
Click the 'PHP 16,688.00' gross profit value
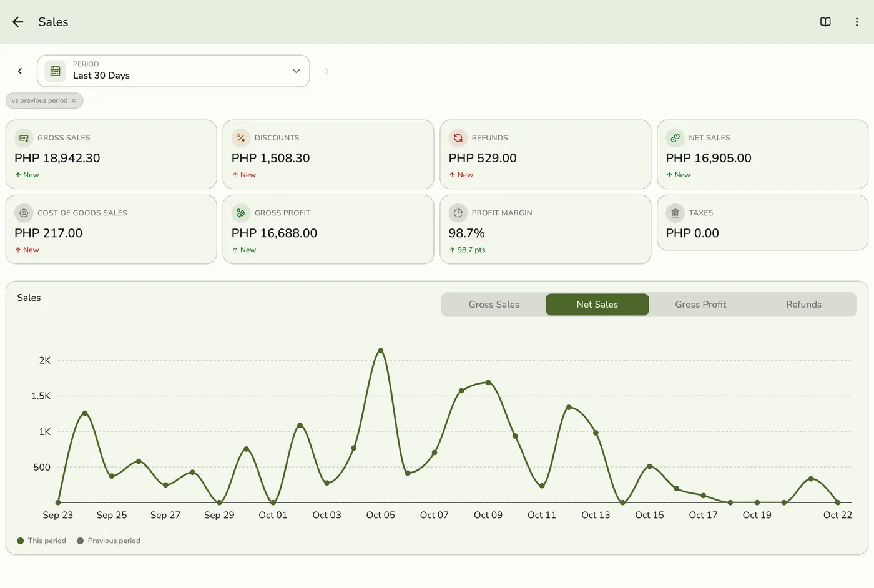click(x=275, y=233)
